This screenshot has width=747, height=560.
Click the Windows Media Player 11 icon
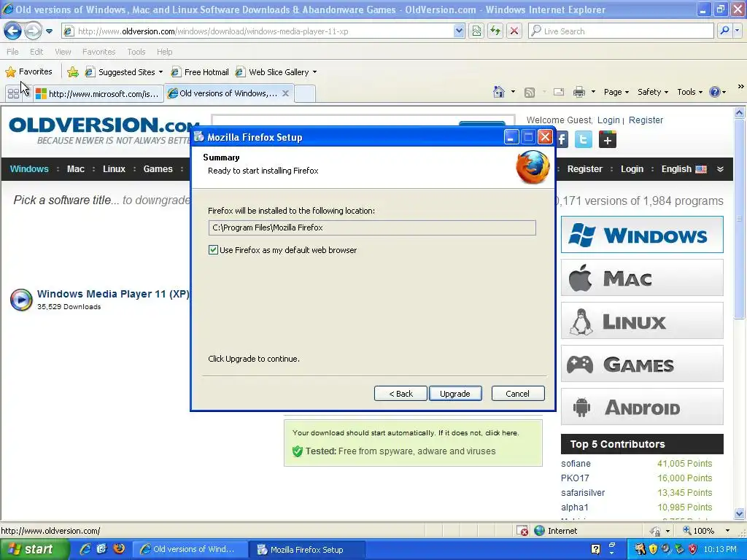(21, 300)
